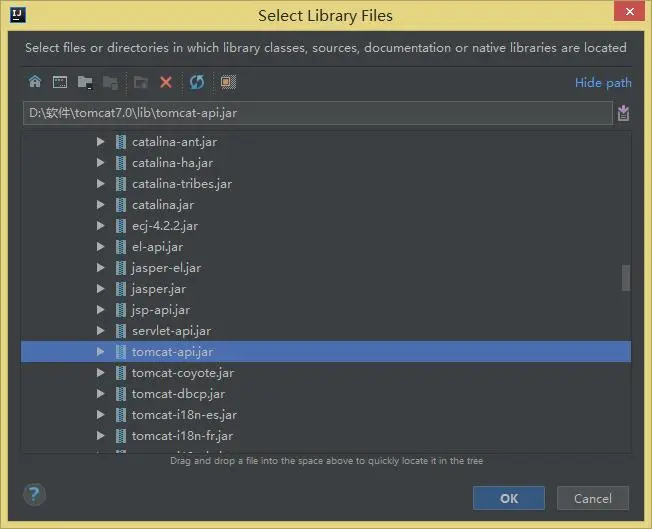Screen dimensions: 652x529
Task: Toggle show hidden files icon
Action: tap(228, 82)
